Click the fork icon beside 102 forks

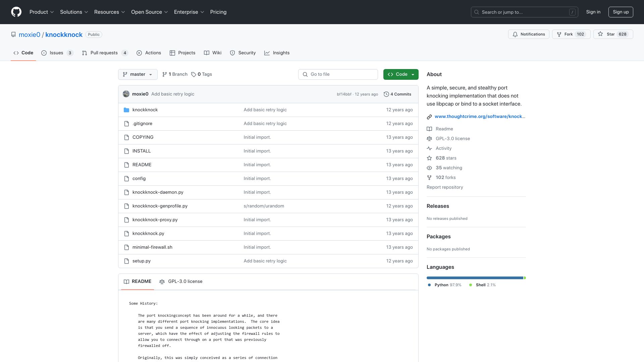point(429,178)
